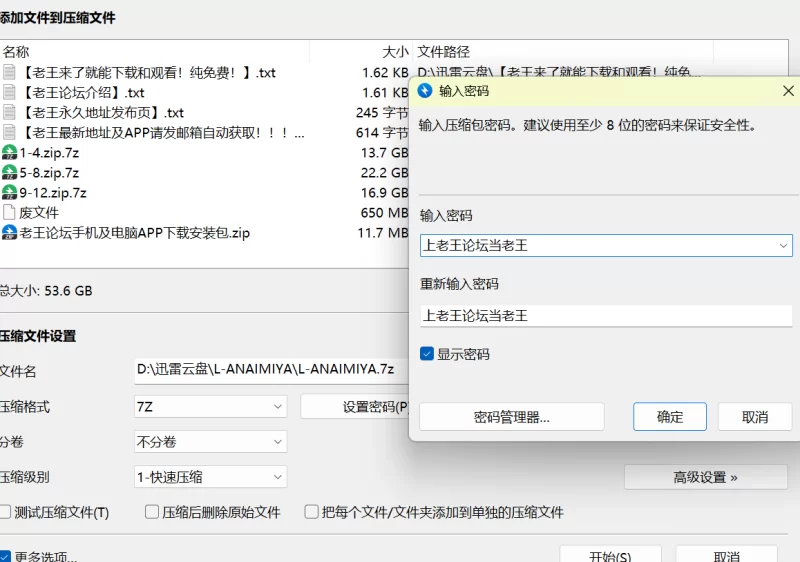800x562 pixels.
Task: Click the 重新输入密码 text field
Action: (605, 316)
